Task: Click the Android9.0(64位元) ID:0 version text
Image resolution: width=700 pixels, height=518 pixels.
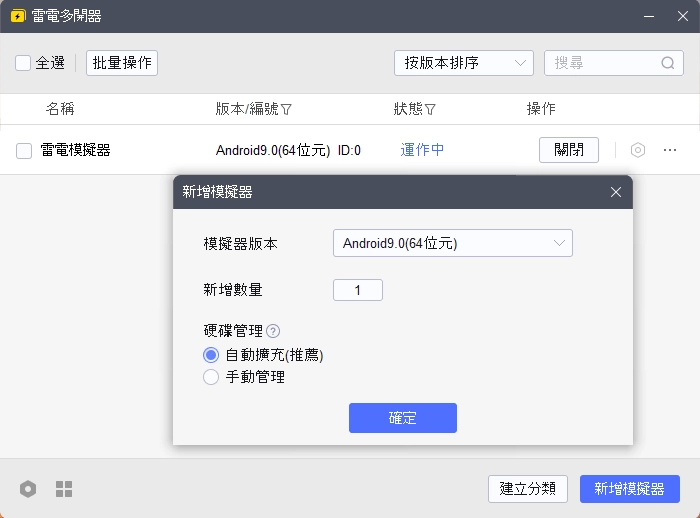Action: pyautogui.click(x=288, y=150)
